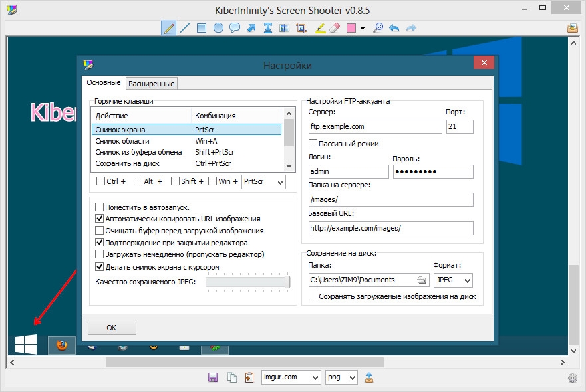
Task: Select the Eraser tool
Action: click(335, 28)
